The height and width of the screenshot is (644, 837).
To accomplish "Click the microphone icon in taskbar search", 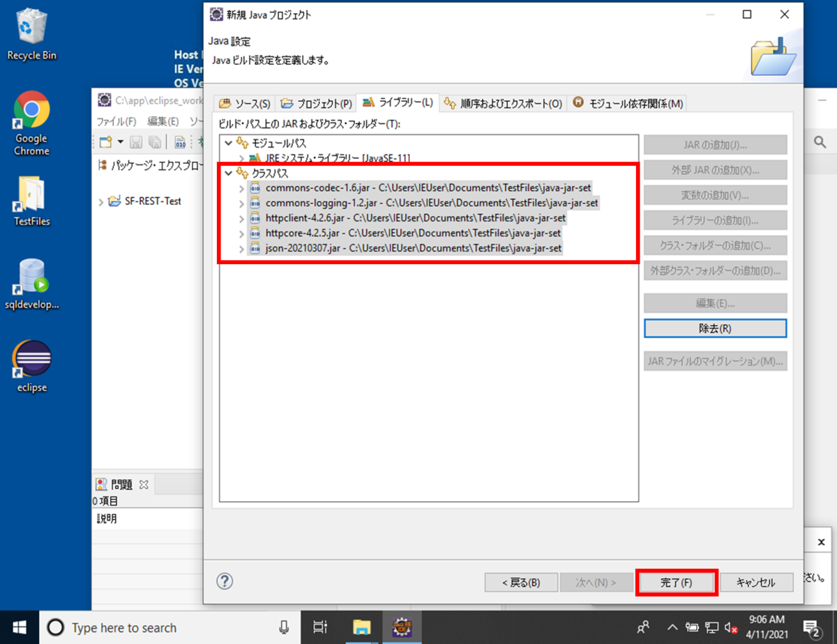I will [x=284, y=627].
